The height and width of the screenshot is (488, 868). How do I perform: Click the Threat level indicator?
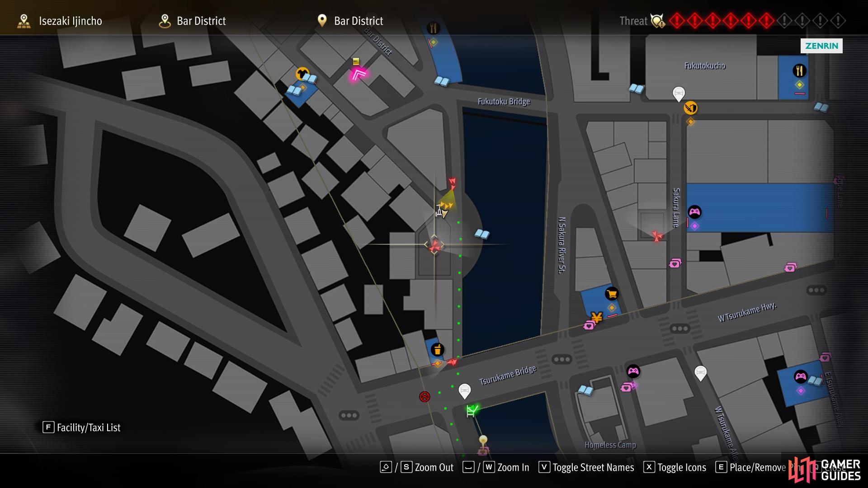coord(732,21)
